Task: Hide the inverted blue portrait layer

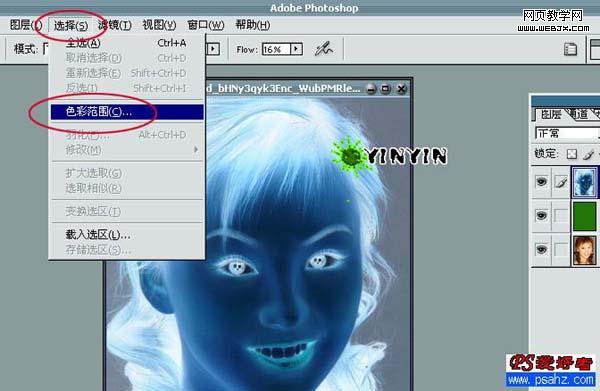Action: click(541, 181)
